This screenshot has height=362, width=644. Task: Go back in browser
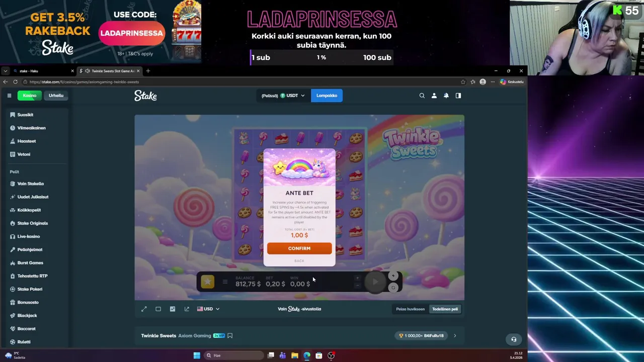6,81
